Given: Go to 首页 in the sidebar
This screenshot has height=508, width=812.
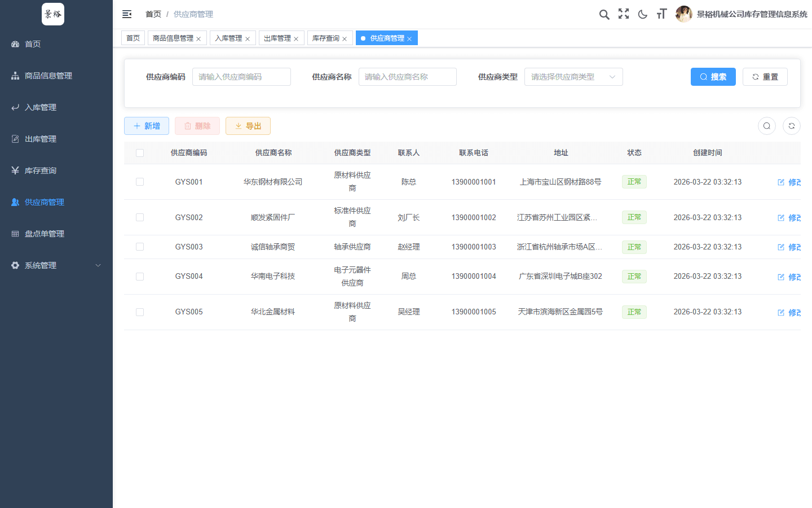Looking at the screenshot, I should 56,44.
